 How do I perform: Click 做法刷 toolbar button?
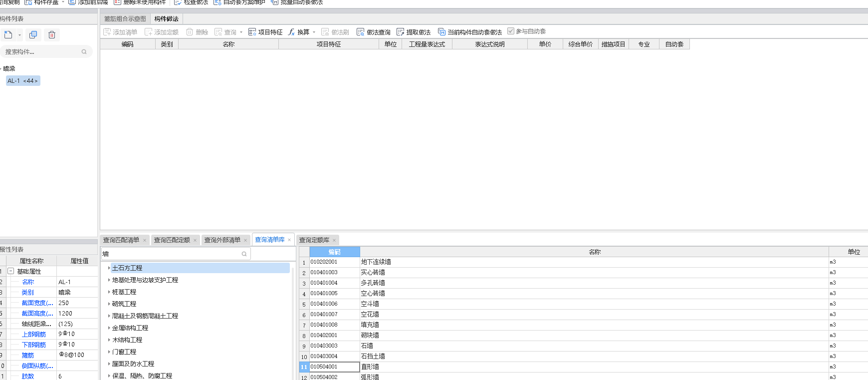click(x=335, y=32)
